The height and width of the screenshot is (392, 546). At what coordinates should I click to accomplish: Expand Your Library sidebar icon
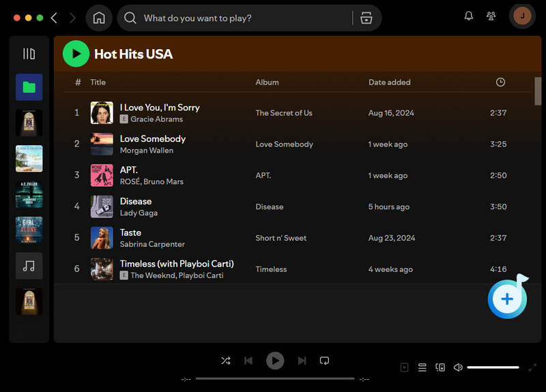click(x=29, y=54)
